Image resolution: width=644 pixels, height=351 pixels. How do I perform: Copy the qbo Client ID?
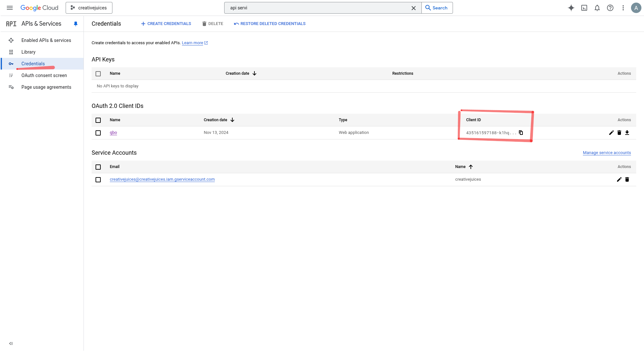tap(521, 133)
